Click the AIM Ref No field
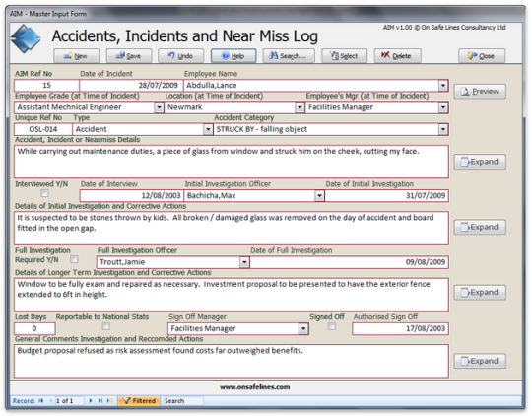This screenshot has height=416, width=532. coord(46,85)
